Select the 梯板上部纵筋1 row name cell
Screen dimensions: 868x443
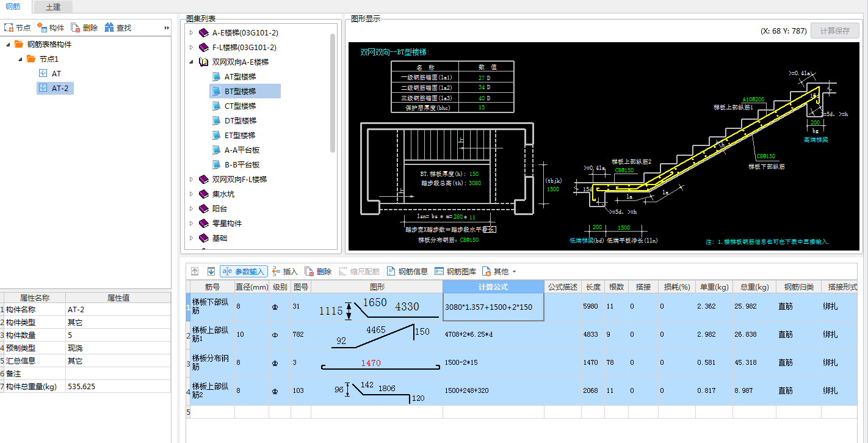(212, 335)
